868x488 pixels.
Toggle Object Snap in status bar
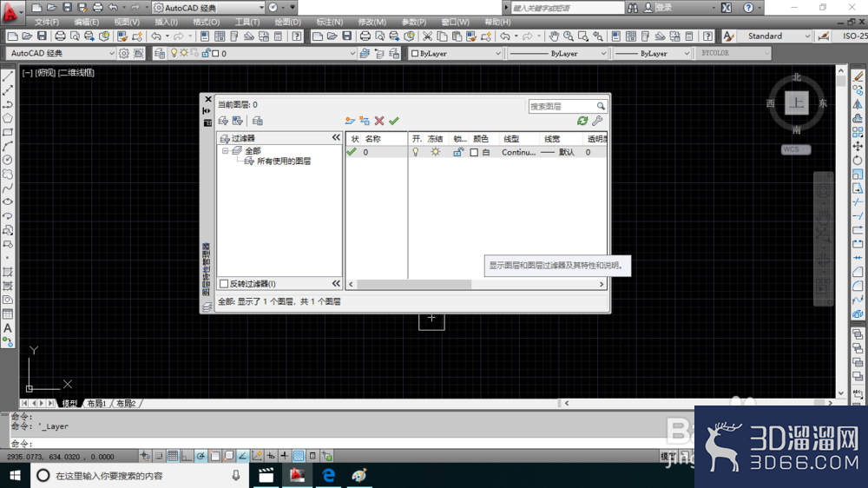(214, 456)
